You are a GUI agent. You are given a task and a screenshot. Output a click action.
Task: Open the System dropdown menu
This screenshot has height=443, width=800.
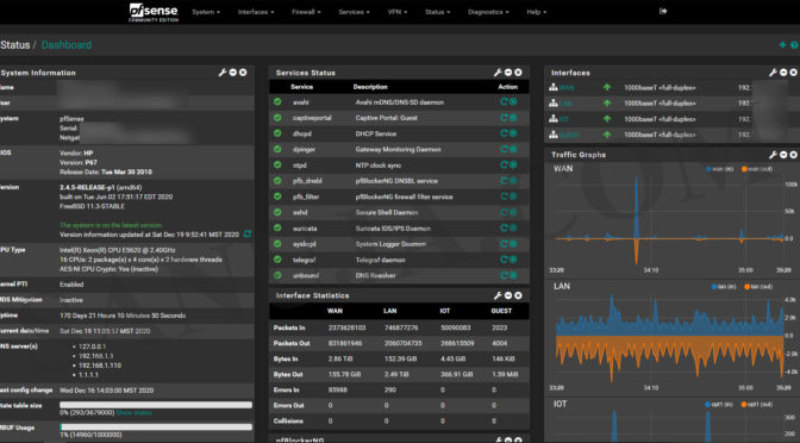[206, 12]
